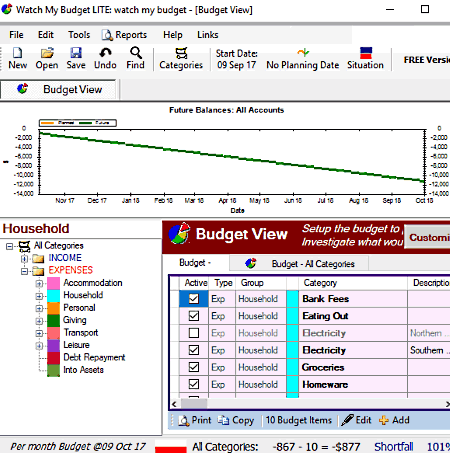Screen dimensions: 450x453
Task: Launch Find with the magnifier icon
Action: [x=136, y=53]
